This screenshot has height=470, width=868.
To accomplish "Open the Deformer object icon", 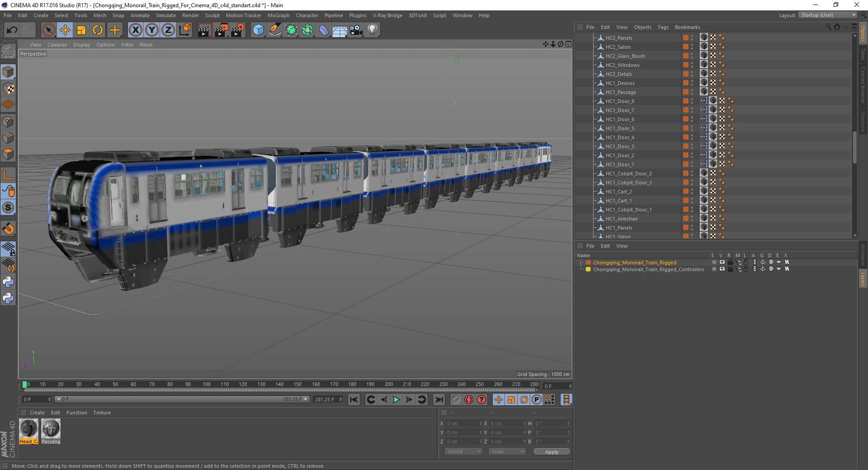I will click(x=324, y=30).
